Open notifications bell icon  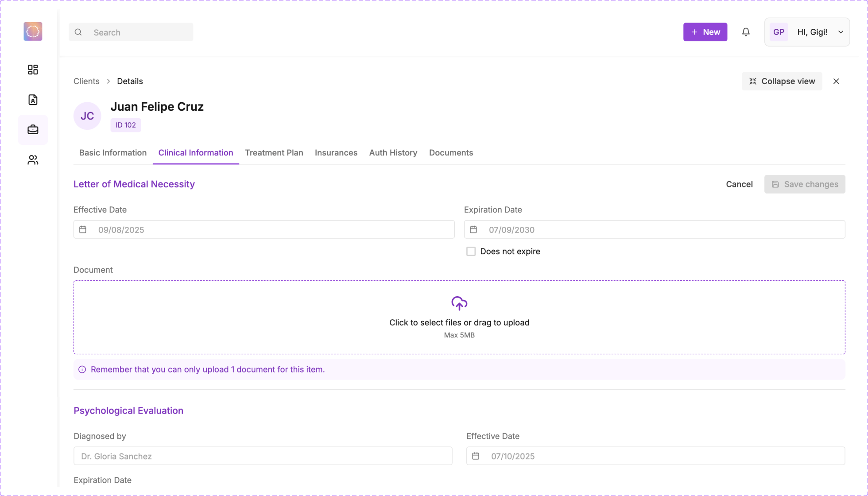[x=746, y=32]
